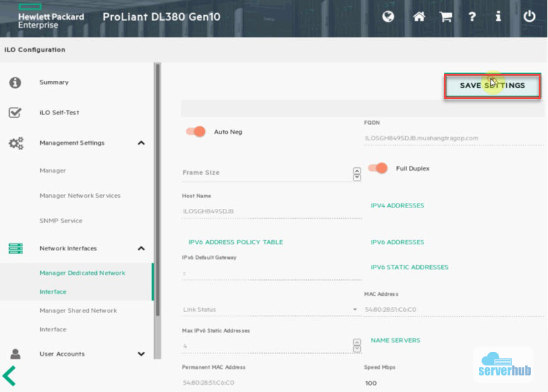The width and height of the screenshot is (548, 392).
Task: Click the home icon in the top bar
Action: click(x=418, y=17)
